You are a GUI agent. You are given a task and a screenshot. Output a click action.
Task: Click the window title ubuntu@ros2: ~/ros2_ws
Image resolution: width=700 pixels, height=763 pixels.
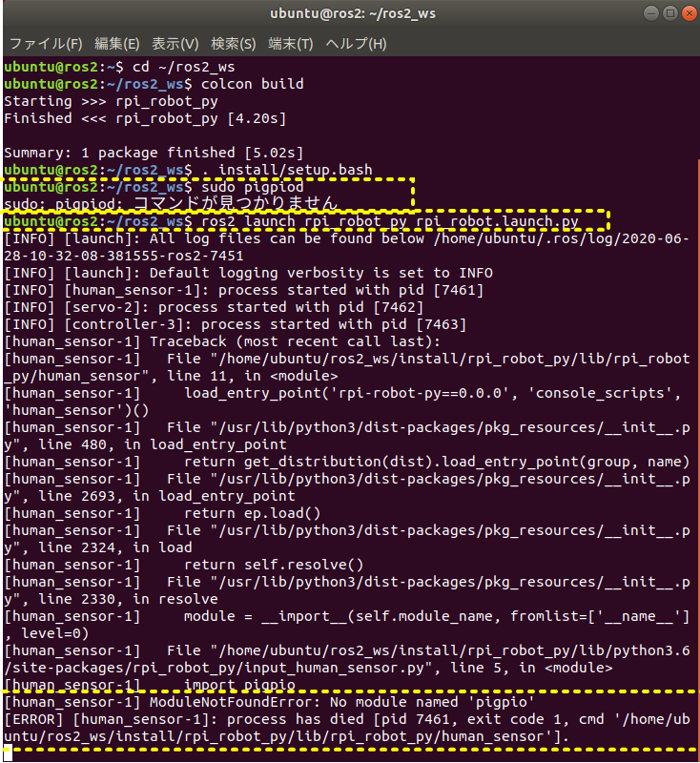point(353,13)
